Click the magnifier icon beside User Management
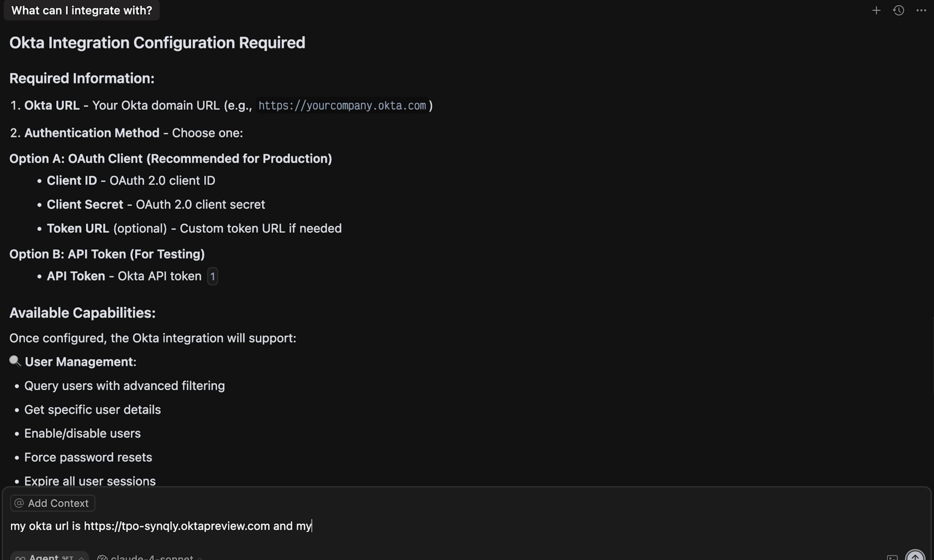 point(15,361)
